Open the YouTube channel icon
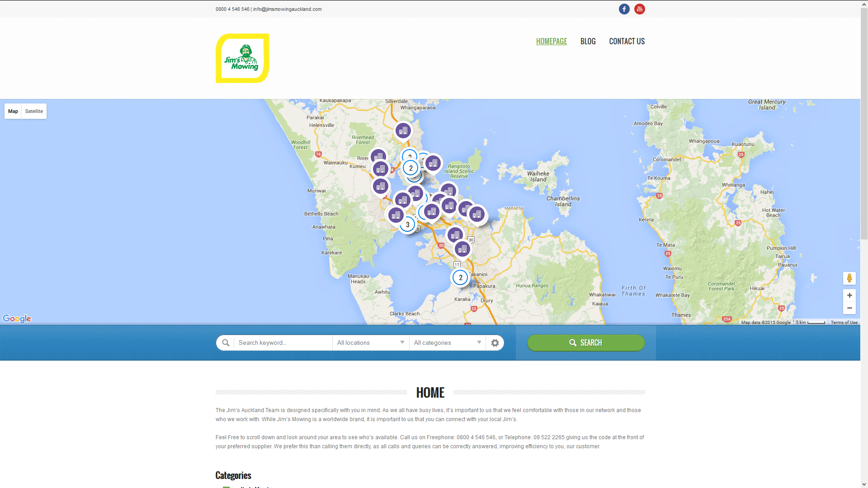868x488 pixels. coord(639,9)
